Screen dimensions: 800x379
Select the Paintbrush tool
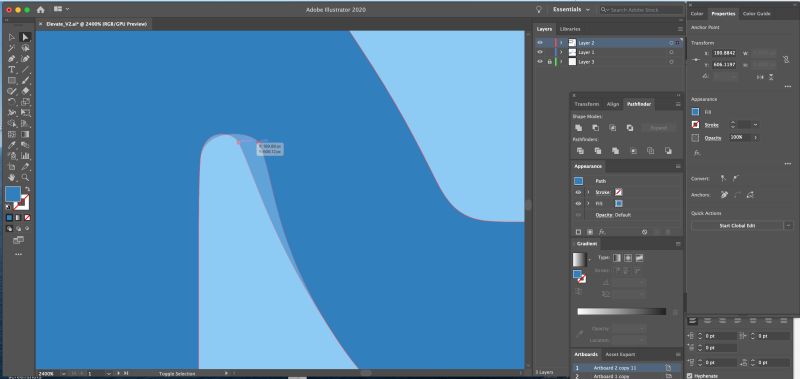point(25,80)
